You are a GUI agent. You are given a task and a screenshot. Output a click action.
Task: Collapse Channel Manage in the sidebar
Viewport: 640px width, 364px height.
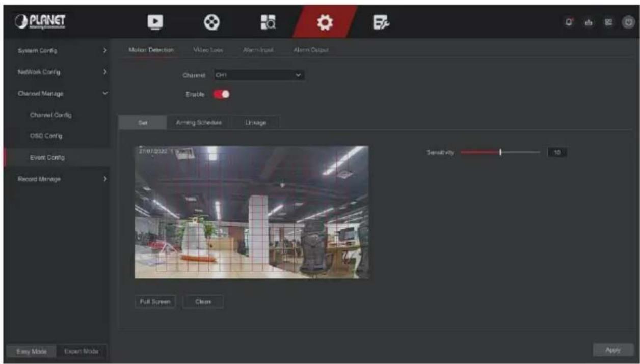(x=57, y=94)
